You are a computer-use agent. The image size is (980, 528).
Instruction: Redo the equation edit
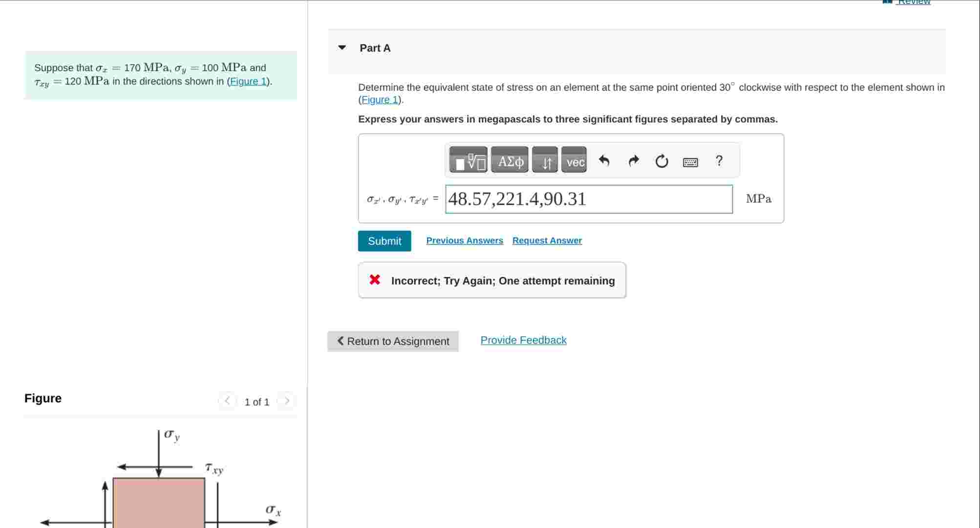pos(634,160)
